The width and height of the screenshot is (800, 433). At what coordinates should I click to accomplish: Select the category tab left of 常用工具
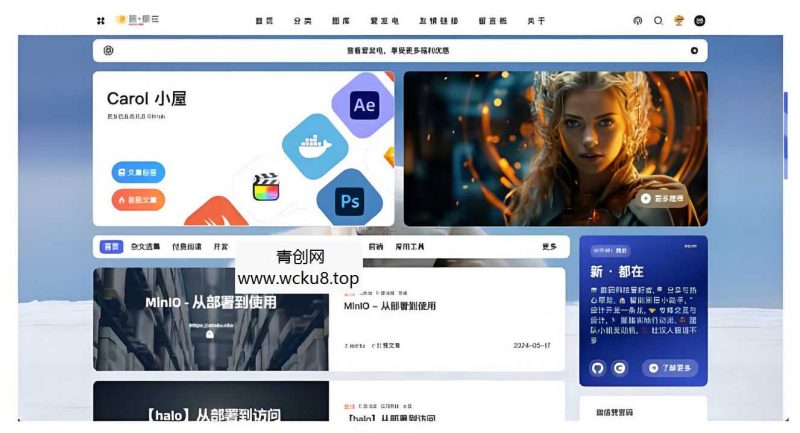[x=376, y=247]
